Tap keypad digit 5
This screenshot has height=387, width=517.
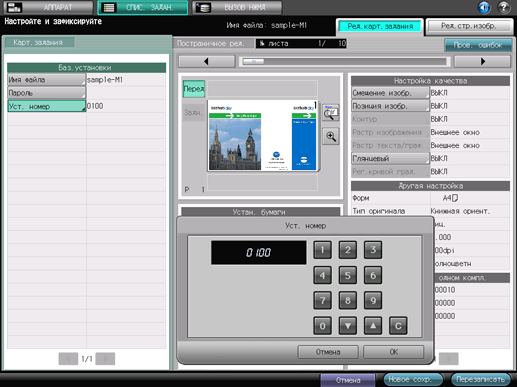pos(348,275)
